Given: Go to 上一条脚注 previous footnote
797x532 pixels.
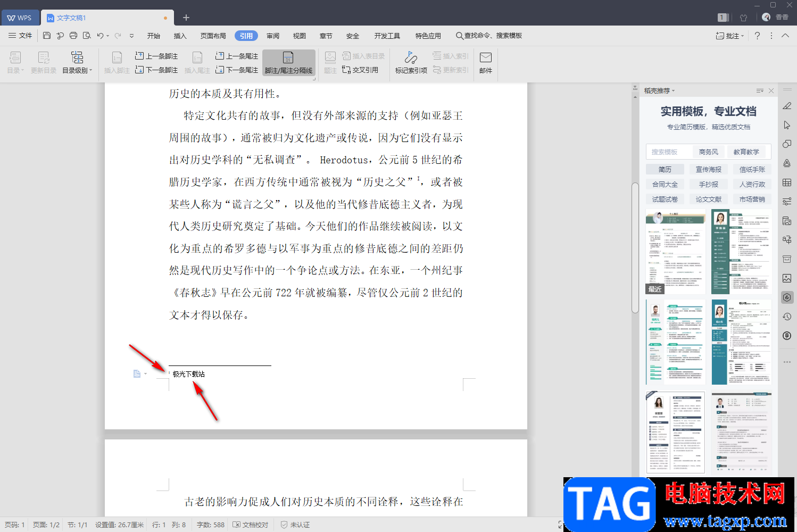Looking at the screenshot, I should coord(156,56).
